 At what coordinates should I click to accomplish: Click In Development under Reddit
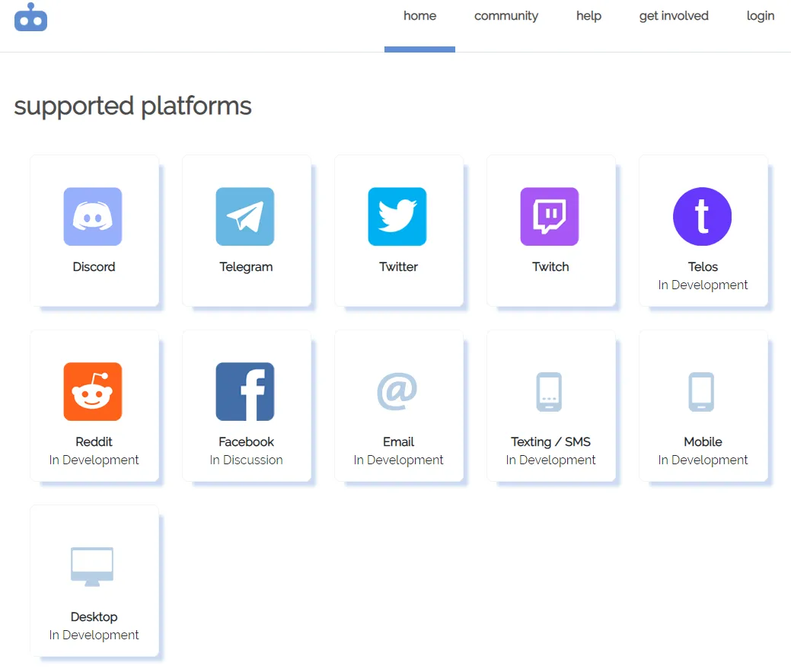pyautogui.click(x=94, y=460)
